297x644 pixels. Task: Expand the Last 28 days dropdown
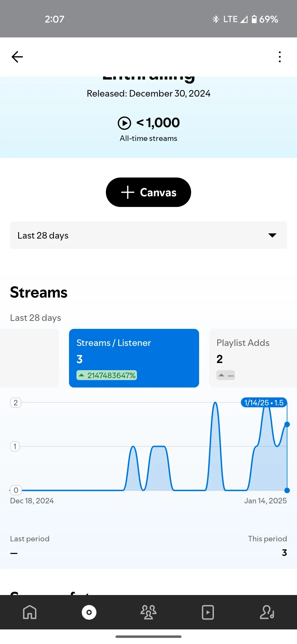coord(148,235)
